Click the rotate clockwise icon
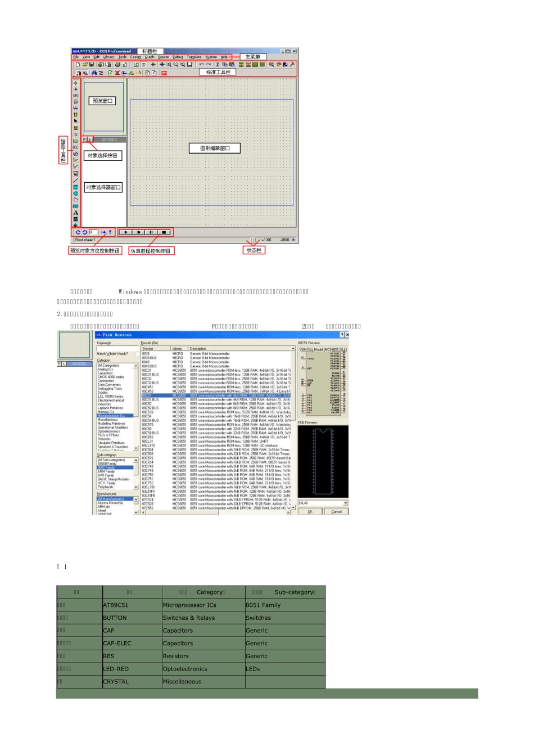This screenshot has width=534, height=756. (78, 232)
